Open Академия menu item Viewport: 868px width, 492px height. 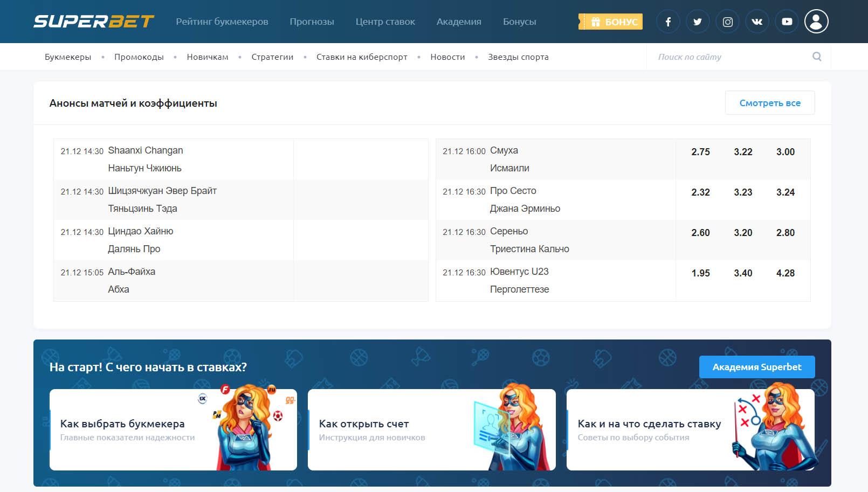[459, 22]
